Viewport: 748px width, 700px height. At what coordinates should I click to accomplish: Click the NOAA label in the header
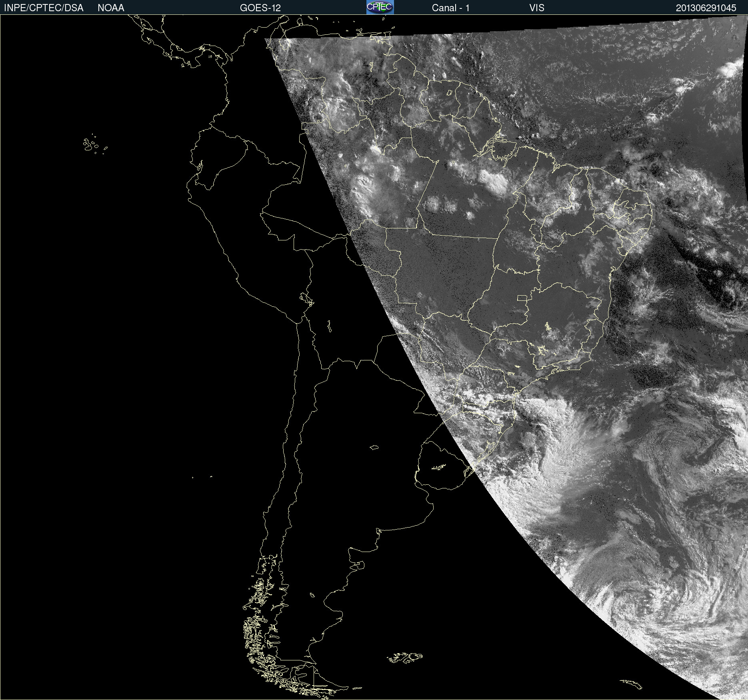[111, 8]
